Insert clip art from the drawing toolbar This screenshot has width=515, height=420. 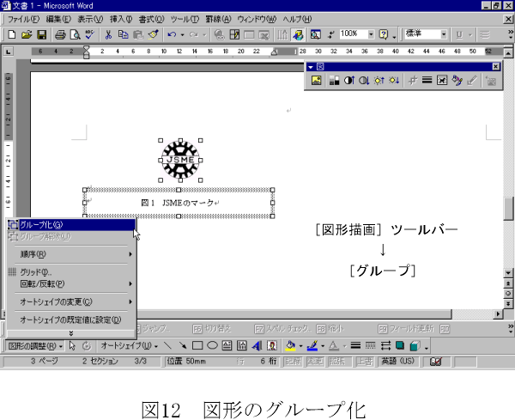271,346
